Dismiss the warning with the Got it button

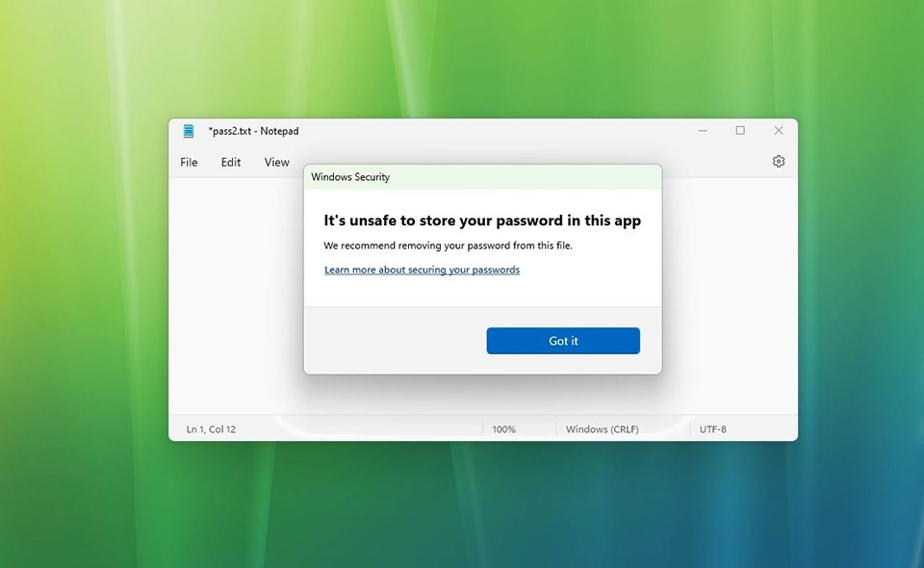(x=563, y=341)
